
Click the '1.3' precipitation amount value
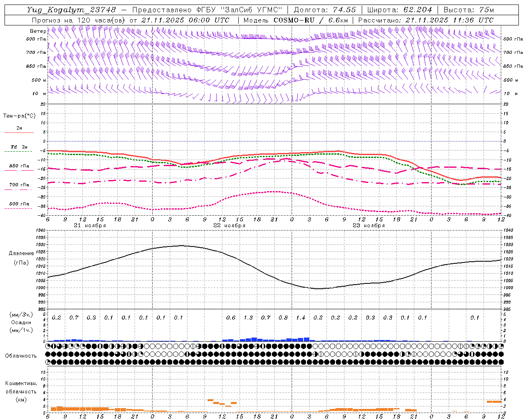pos(248,318)
